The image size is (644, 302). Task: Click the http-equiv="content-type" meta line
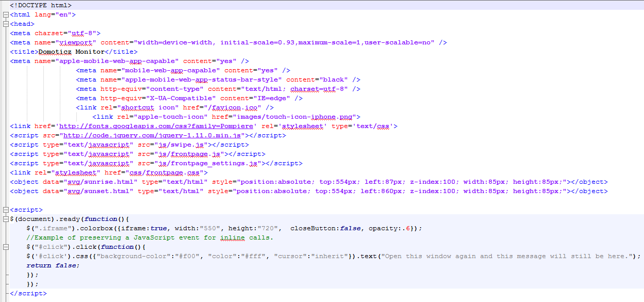218,89
